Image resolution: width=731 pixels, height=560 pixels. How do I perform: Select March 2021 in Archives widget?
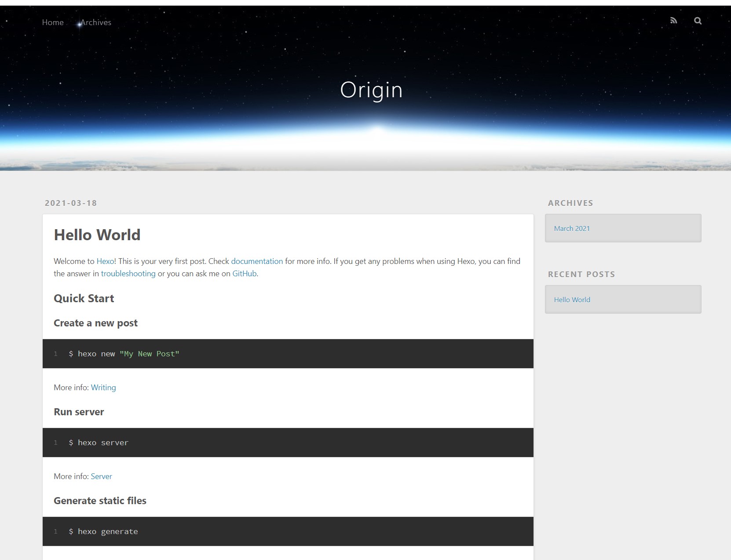pyautogui.click(x=572, y=229)
